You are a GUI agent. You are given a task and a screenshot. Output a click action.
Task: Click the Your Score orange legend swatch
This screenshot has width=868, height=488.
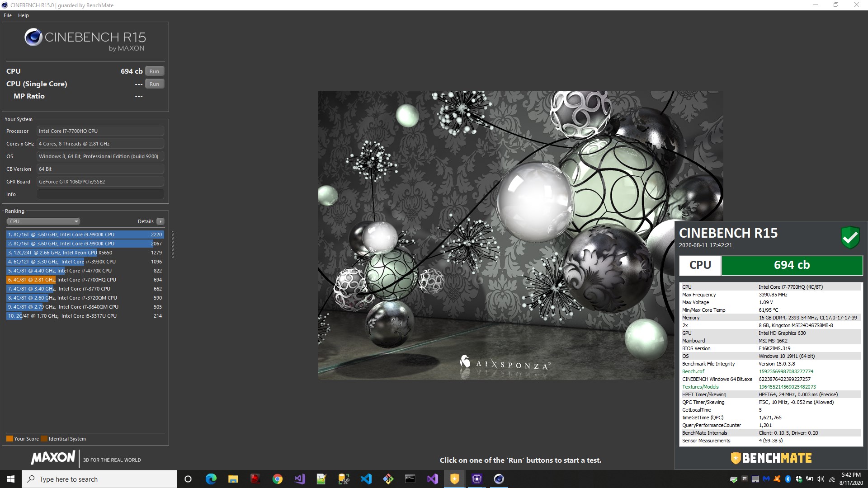(9, 439)
